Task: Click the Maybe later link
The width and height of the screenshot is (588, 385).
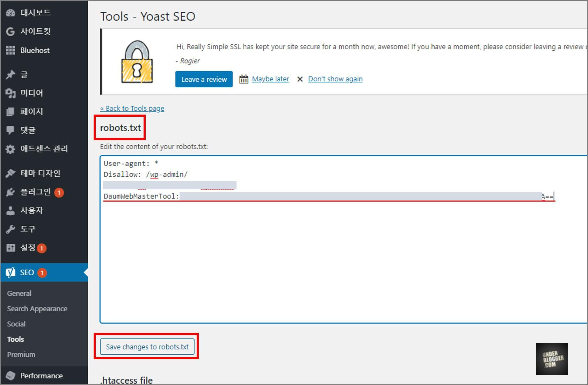Action: coord(270,79)
